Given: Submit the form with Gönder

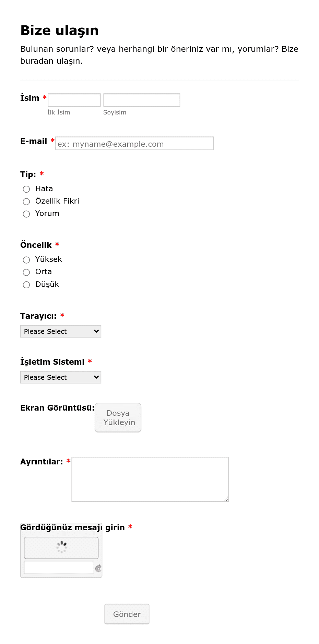Looking at the screenshot, I should click(x=127, y=614).
